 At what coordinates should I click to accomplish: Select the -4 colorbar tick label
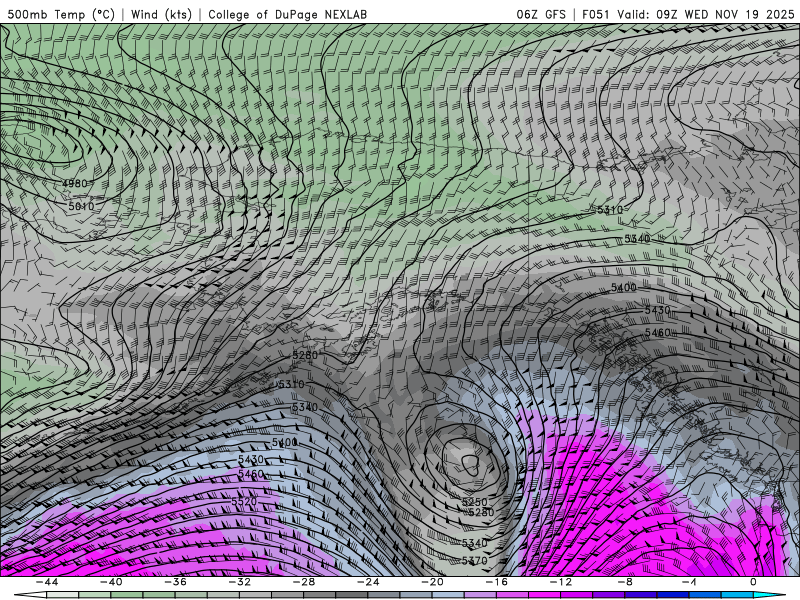point(690,582)
